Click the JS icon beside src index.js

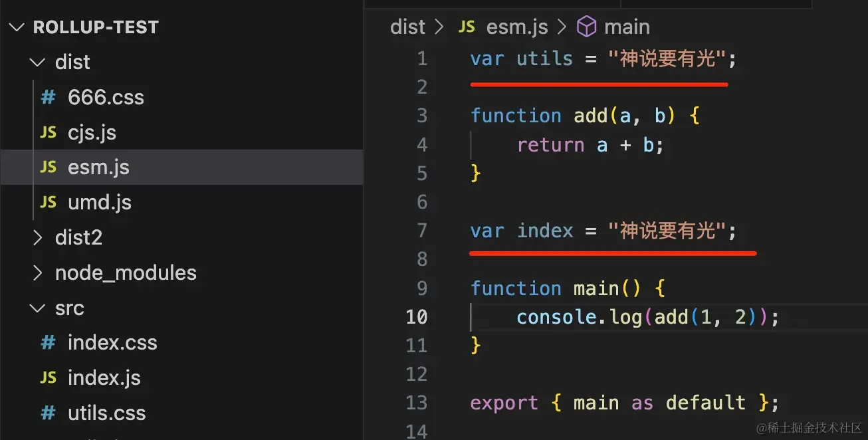48,378
